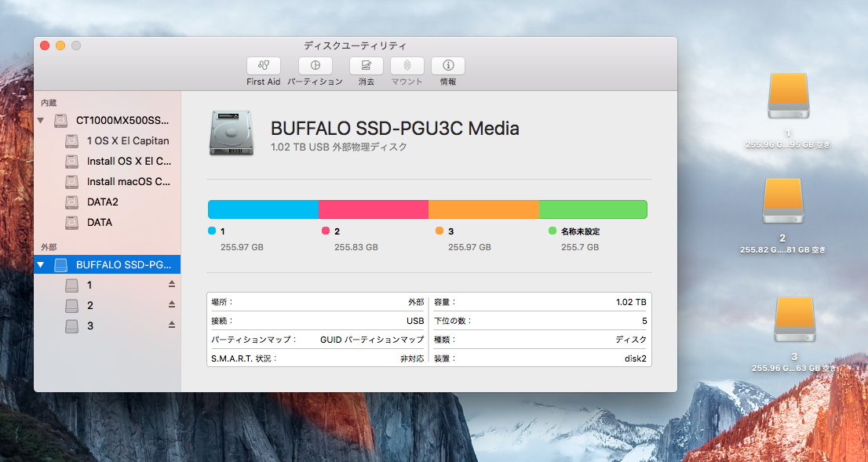
Task: Select the Install macOS volume in sidebar
Action: (128, 182)
